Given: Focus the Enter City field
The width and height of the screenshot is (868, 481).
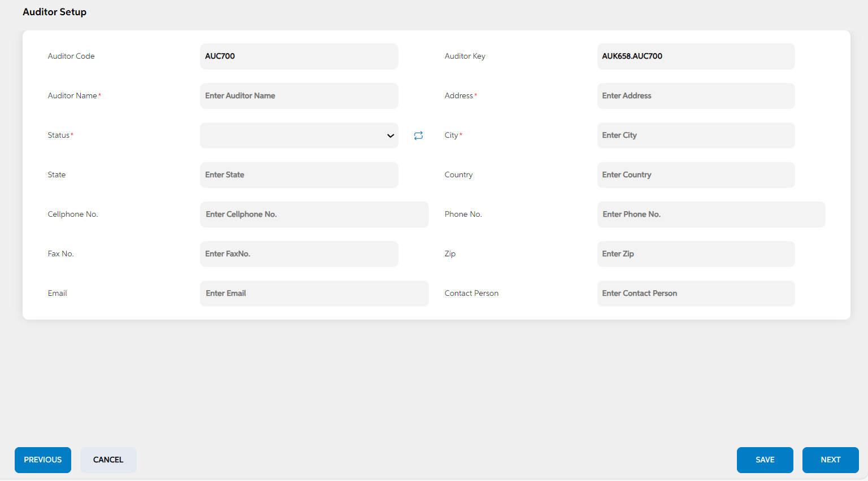Looking at the screenshot, I should 696,135.
